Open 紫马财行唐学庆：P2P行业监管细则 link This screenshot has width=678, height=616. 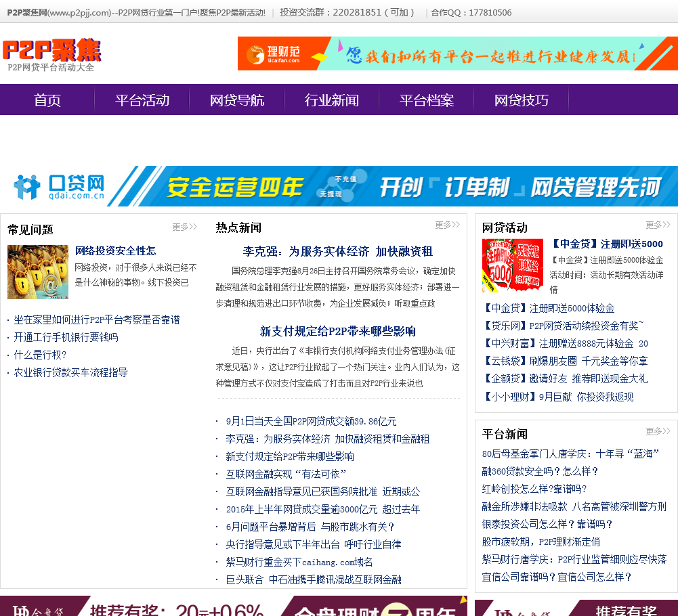point(574,559)
